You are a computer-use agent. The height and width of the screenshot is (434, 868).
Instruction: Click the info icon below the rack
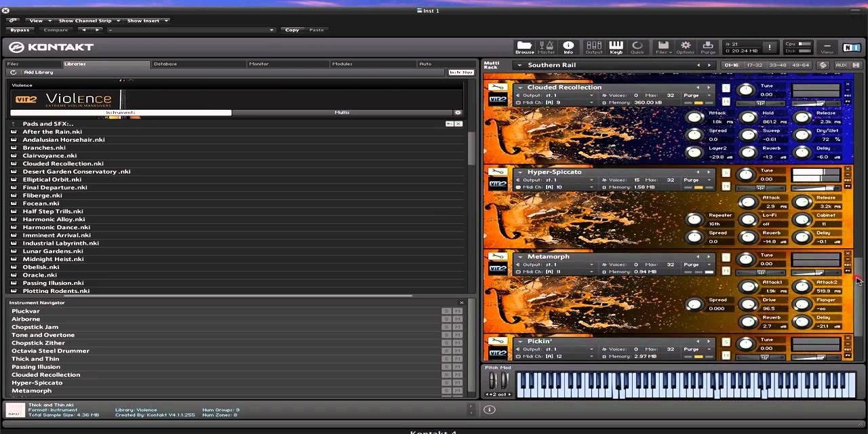[489, 409]
